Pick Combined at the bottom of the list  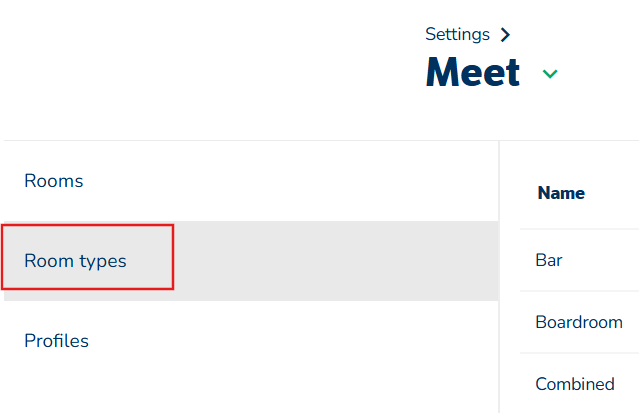(575, 384)
